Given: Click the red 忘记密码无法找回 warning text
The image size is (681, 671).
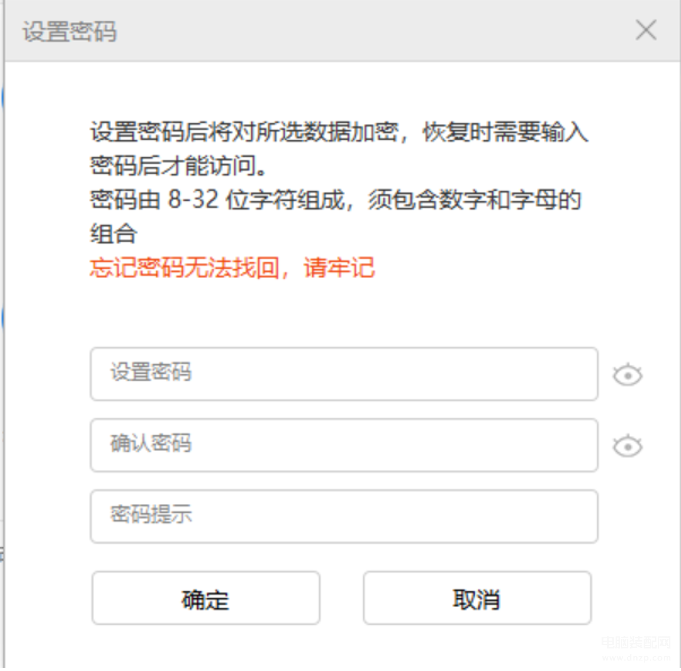Looking at the screenshot, I should click(185, 268).
